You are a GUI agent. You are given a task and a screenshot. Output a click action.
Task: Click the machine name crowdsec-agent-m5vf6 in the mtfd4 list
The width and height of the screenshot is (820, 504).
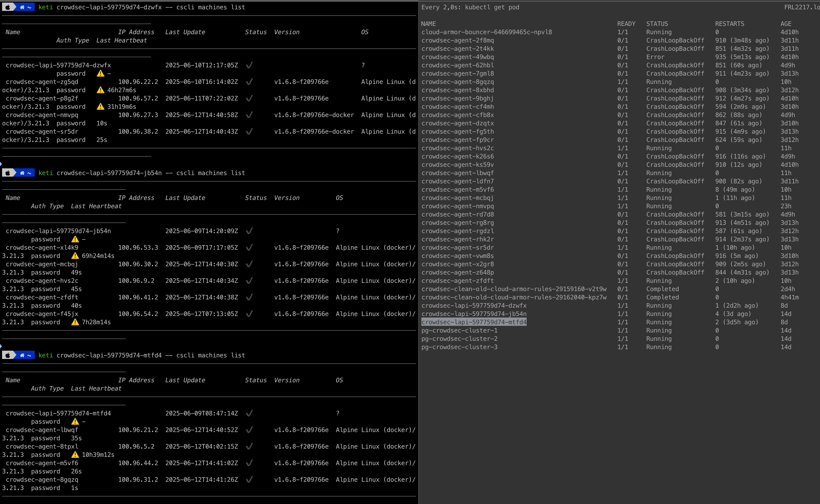[x=42, y=463]
